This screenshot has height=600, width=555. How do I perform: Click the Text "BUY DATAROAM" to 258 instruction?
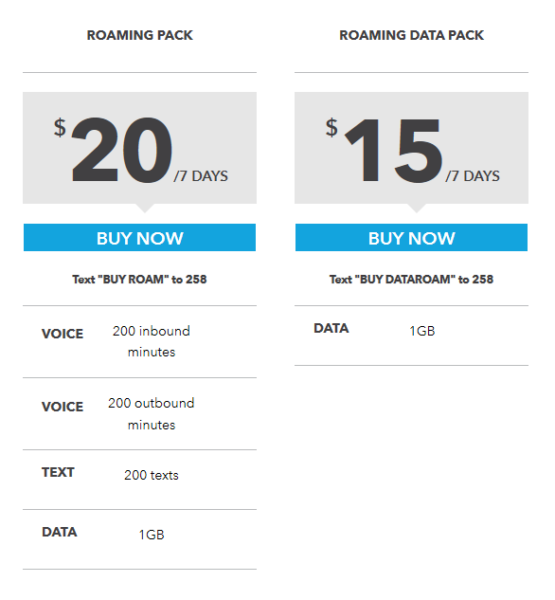pyautogui.click(x=411, y=279)
